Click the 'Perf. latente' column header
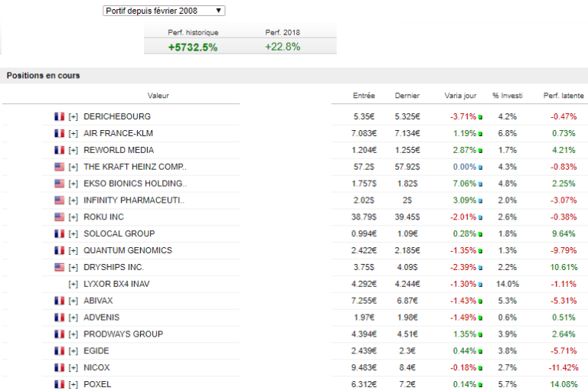 click(x=563, y=96)
